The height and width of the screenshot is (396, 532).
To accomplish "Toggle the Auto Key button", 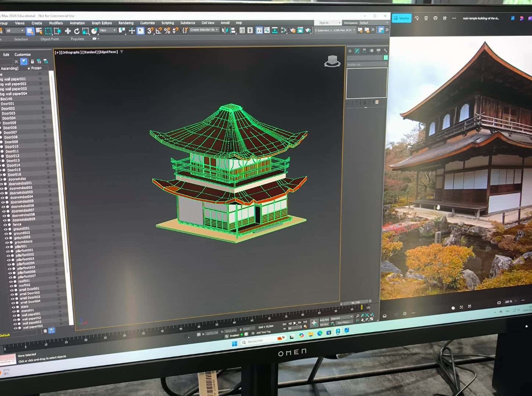I will [324, 320].
